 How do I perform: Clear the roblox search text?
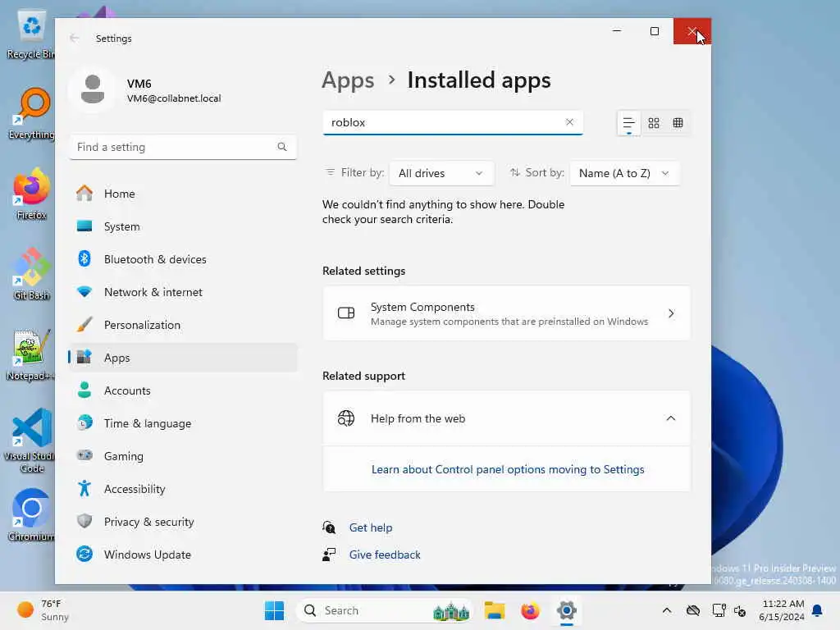(x=569, y=122)
